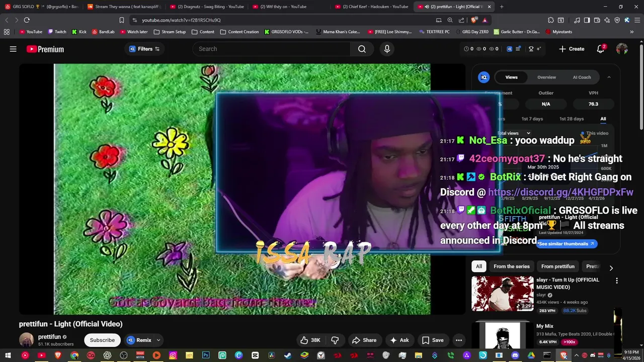Like the video (38K thumbs up)
The image size is (644, 362).
[x=310, y=340]
